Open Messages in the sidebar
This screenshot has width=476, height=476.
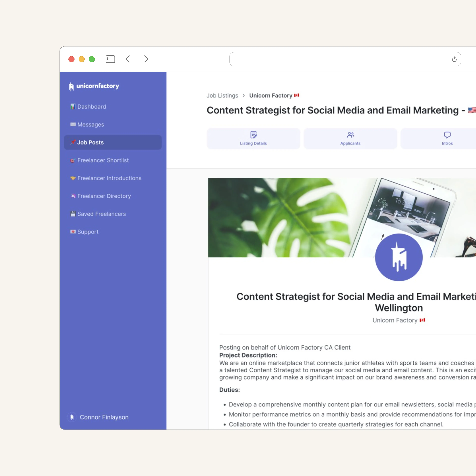tap(113, 124)
